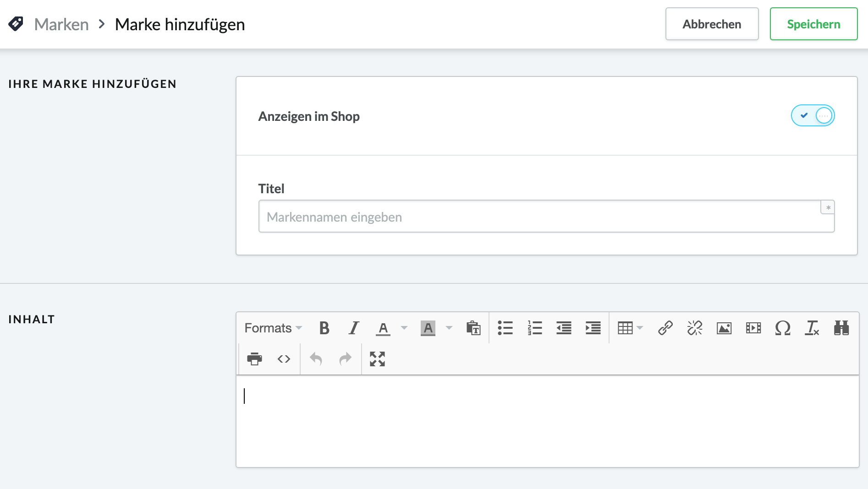Image resolution: width=868 pixels, height=489 pixels.
Task: Click the Paste as text icon
Action: 473,328
